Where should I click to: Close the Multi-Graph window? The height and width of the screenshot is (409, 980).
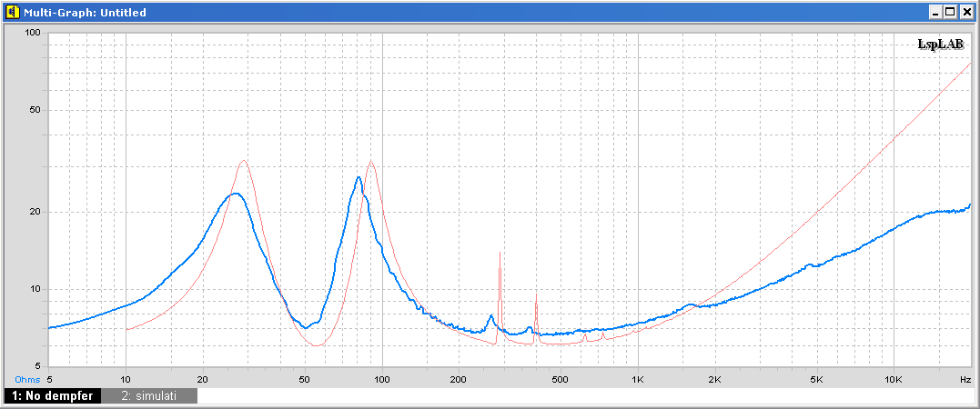pyautogui.click(x=965, y=12)
